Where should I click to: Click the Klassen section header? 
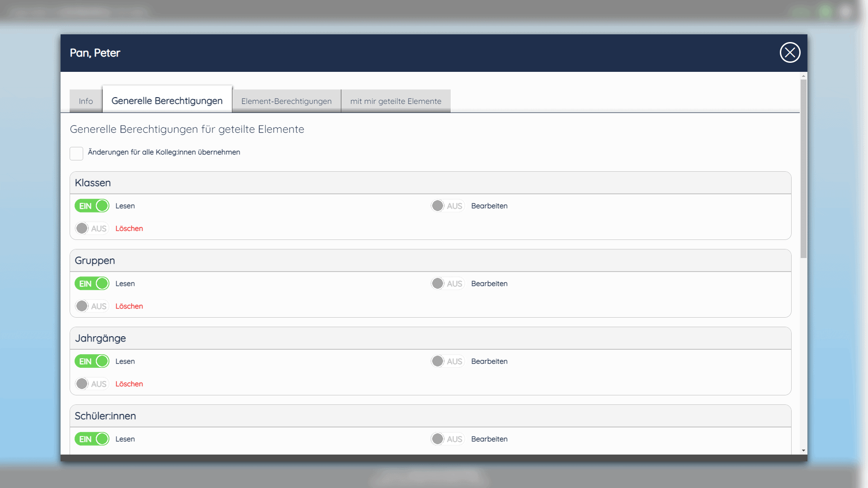click(430, 183)
